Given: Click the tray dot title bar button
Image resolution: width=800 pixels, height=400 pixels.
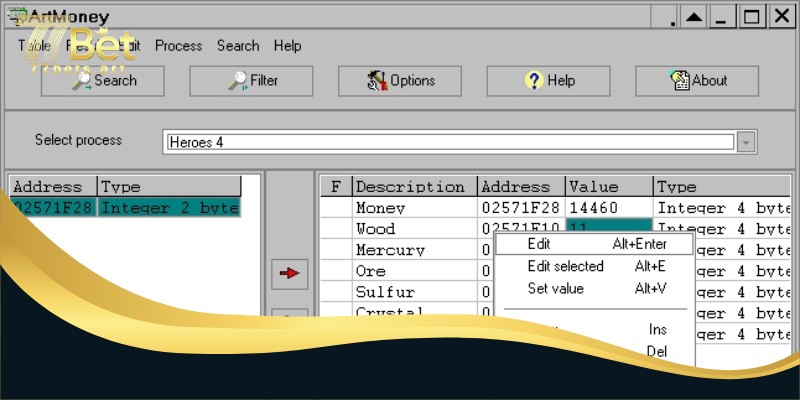Looking at the screenshot, I should (667, 17).
